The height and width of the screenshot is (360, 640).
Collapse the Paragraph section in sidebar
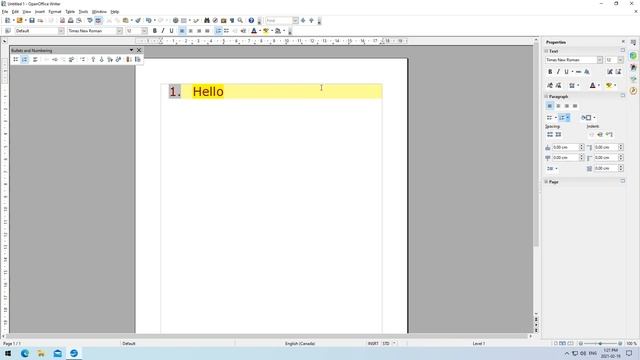click(546, 96)
